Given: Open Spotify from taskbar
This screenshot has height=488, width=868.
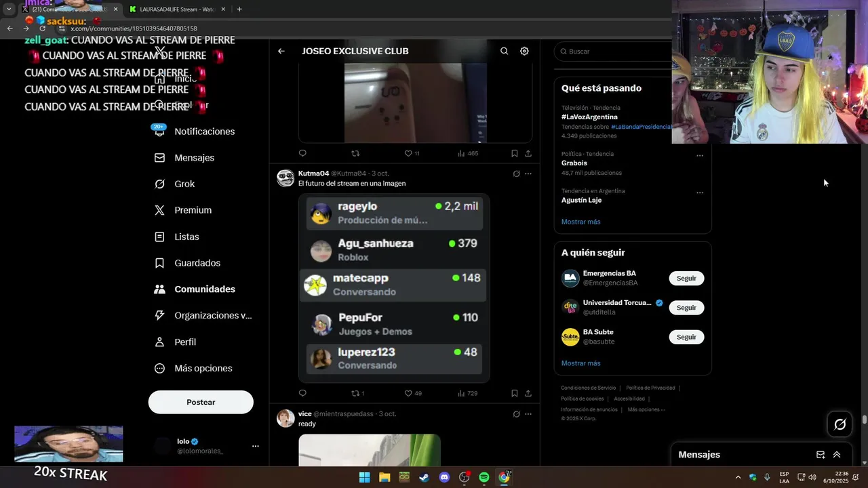Looking at the screenshot, I should (x=484, y=477).
